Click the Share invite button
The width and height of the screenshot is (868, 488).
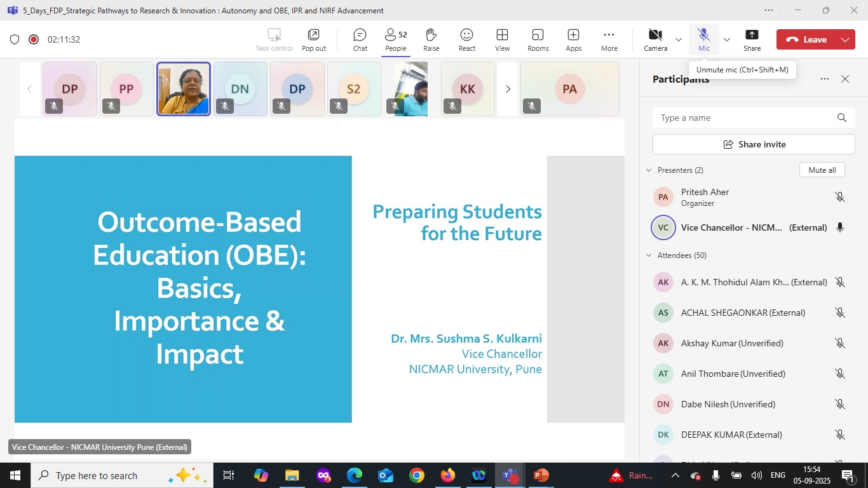(754, 144)
